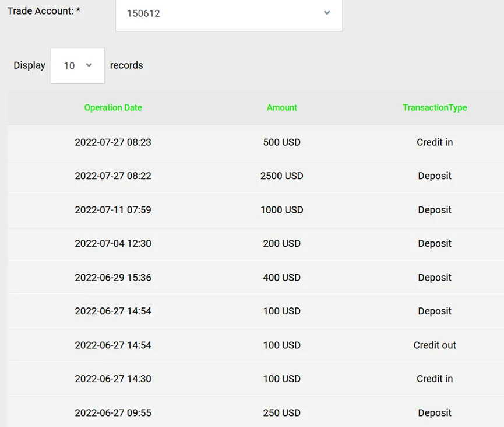
Task: Click the Trade Account label
Action: [x=44, y=11]
